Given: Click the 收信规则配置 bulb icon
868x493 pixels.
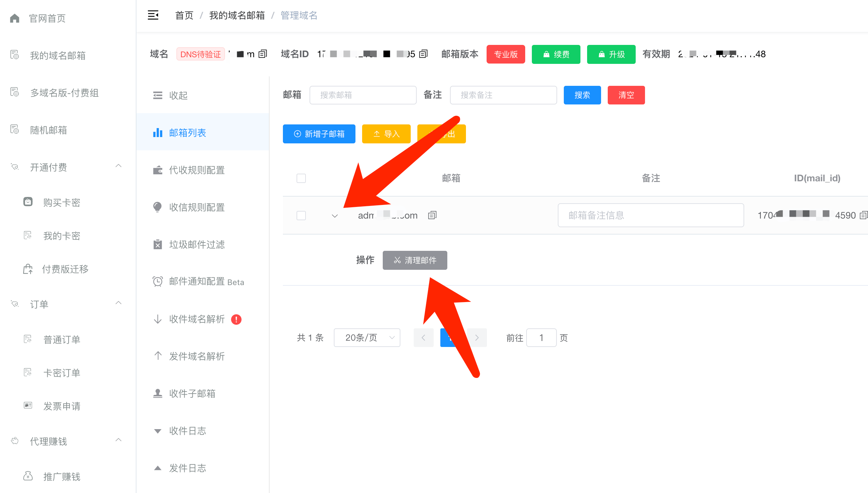Looking at the screenshot, I should tap(157, 207).
